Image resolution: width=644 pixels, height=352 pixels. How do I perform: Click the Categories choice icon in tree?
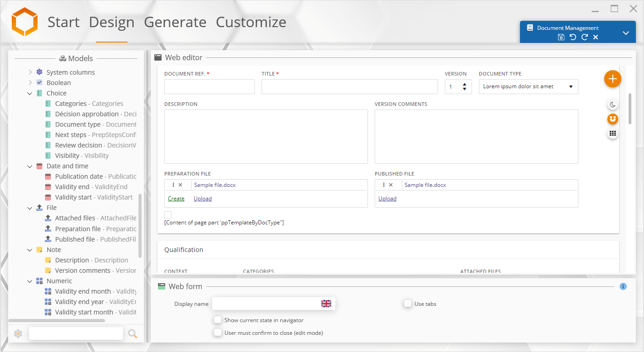click(48, 104)
